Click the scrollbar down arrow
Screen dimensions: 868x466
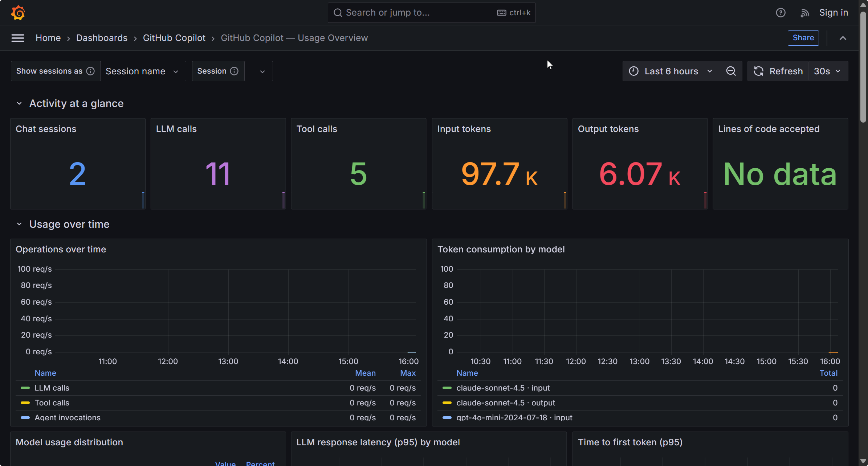(x=863, y=461)
